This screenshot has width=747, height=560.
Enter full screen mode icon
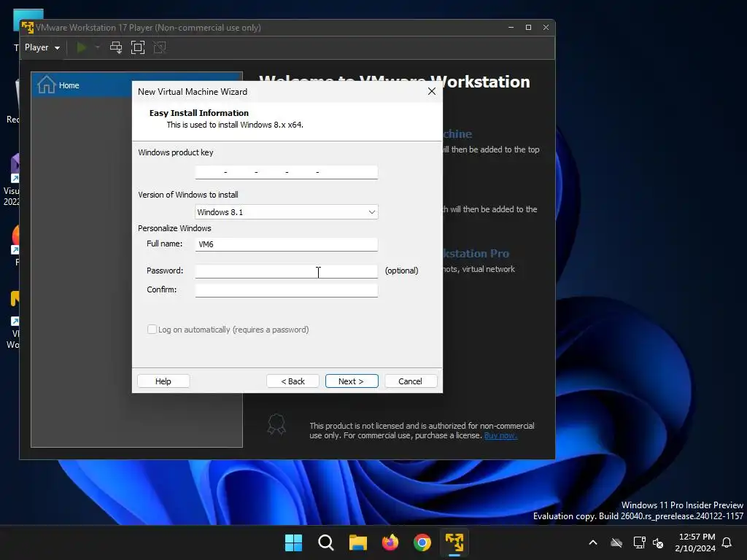coord(138,47)
